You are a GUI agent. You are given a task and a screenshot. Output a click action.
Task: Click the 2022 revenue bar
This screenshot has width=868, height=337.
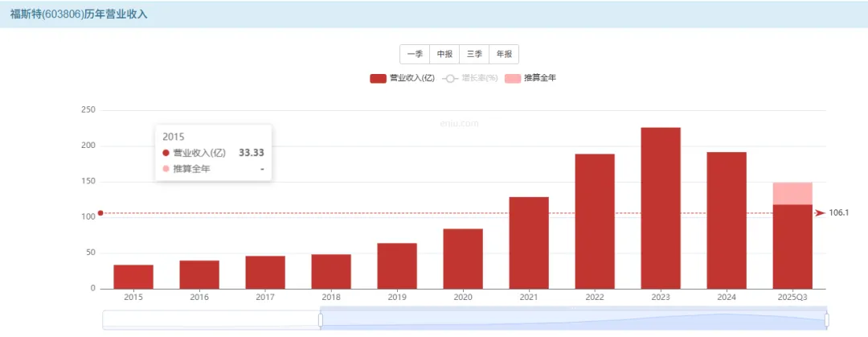coord(595,221)
